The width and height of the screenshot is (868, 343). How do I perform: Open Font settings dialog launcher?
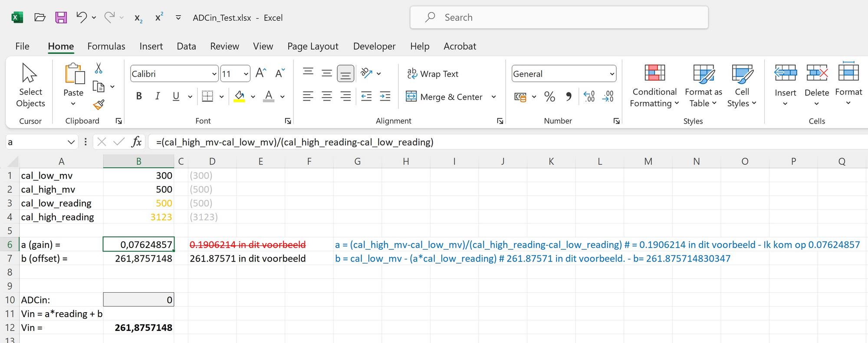click(x=288, y=121)
